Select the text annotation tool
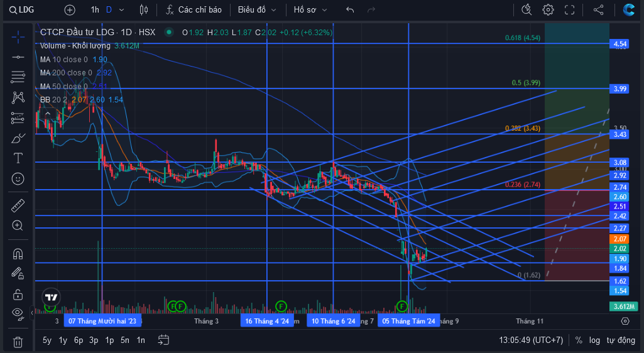 pos(18,158)
